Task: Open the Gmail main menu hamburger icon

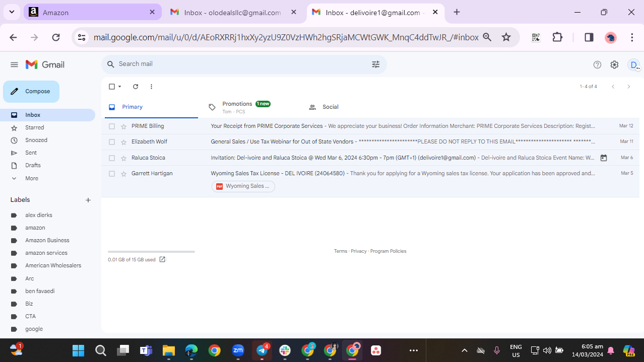Action: click(x=14, y=64)
